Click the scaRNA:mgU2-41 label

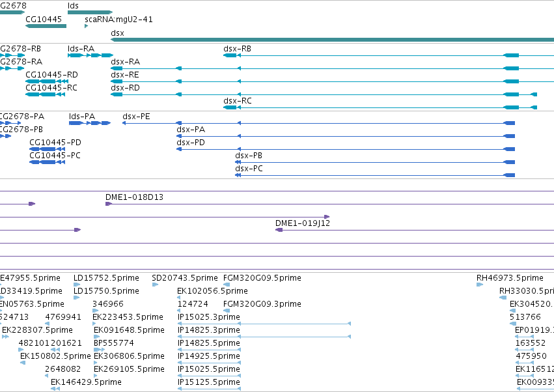pos(118,19)
